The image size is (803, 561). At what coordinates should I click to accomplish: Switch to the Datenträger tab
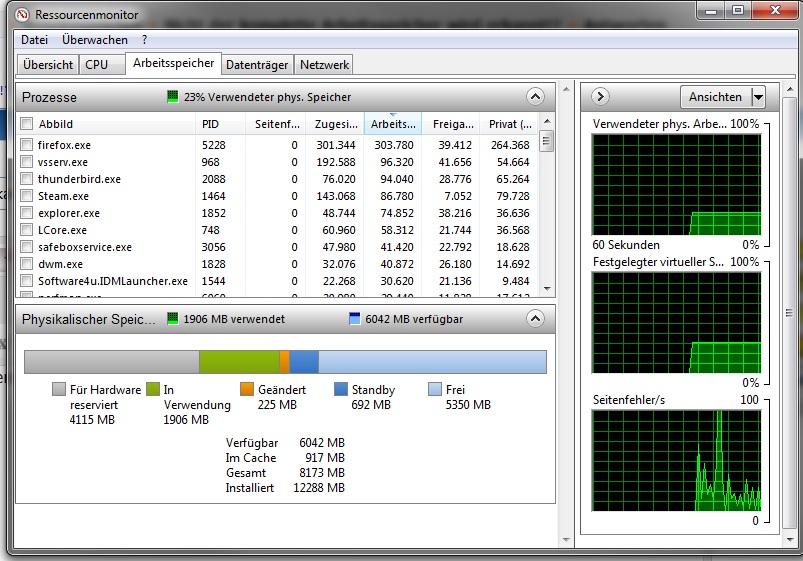point(257,65)
